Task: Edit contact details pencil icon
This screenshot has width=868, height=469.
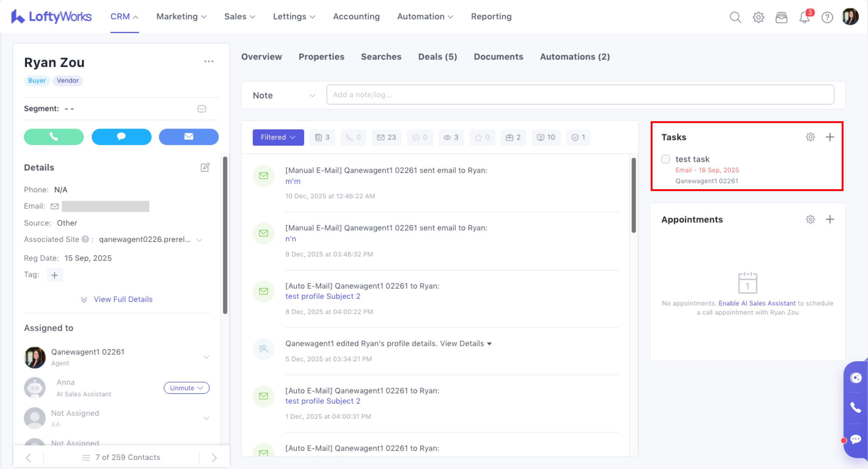Action: pyautogui.click(x=205, y=167)
